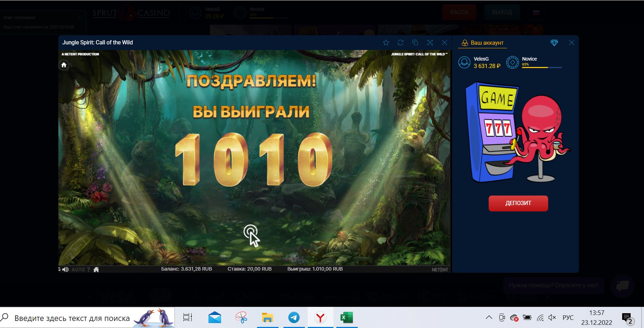Mute the game sound via speaker icon

[65, 270]
